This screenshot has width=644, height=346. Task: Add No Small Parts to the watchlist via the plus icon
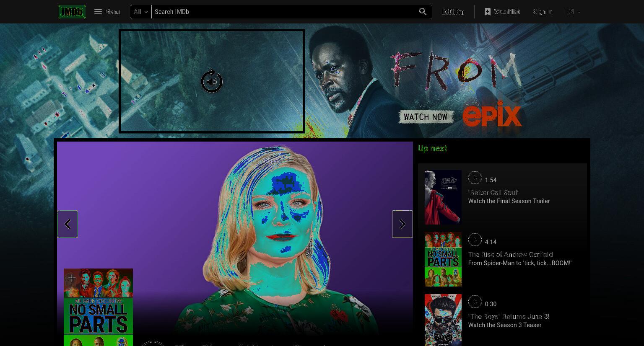pyautogui.click(x=72, y=278)
